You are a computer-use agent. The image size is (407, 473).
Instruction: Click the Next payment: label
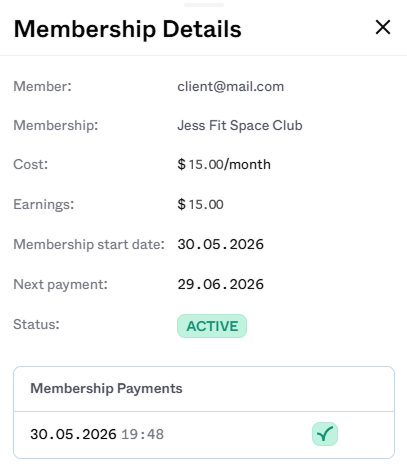[61, 284]
